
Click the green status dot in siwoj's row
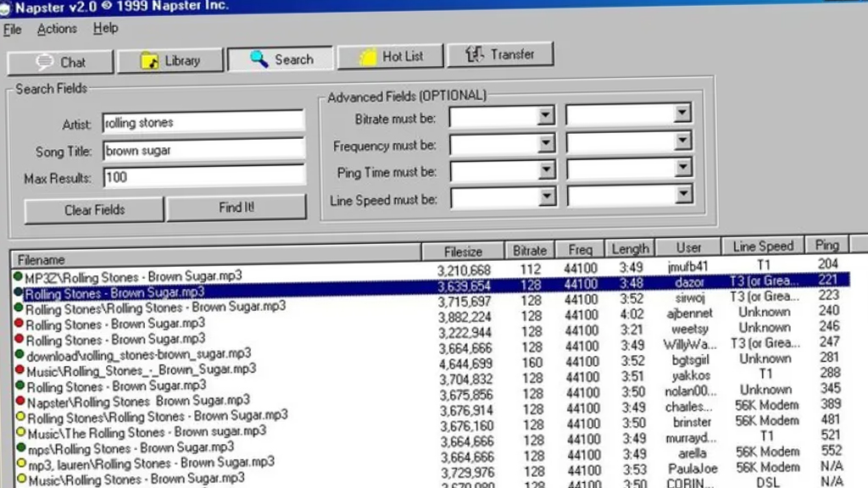(19, 307)
